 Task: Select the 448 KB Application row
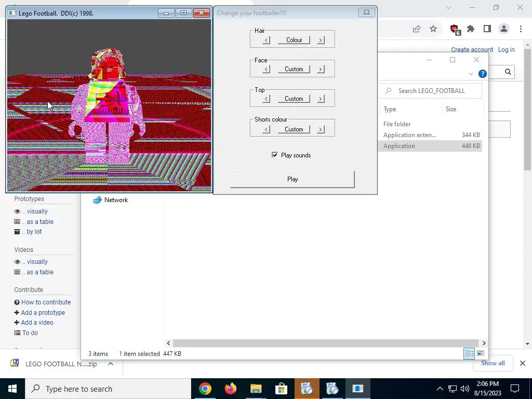tap(431, 146)
